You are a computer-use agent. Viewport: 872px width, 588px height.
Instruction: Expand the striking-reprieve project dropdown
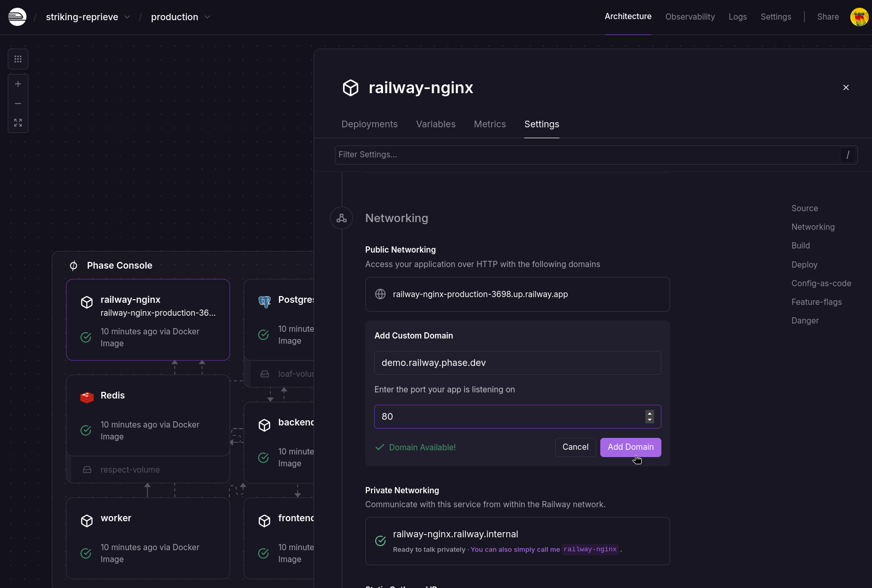click(127, 17)
